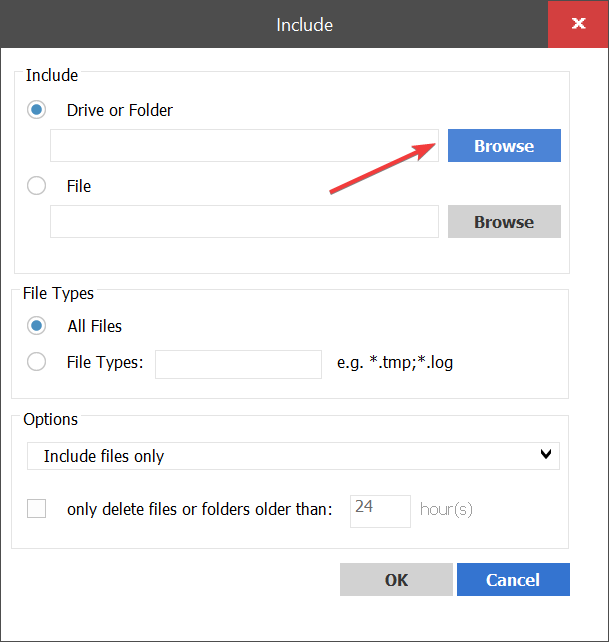The height and width of the screenshot is (642, 609).
Task: Select the File Types radio option
Action: click(37, 362)
